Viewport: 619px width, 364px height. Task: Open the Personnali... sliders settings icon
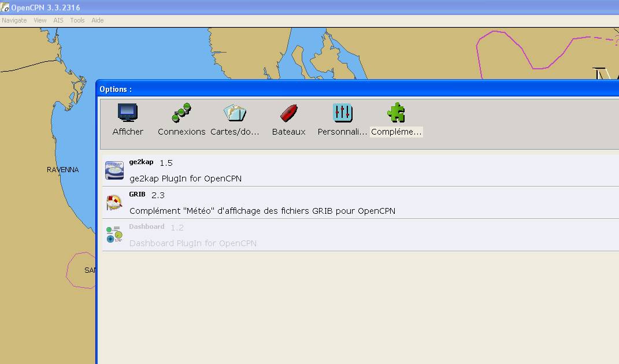point(342,113)
